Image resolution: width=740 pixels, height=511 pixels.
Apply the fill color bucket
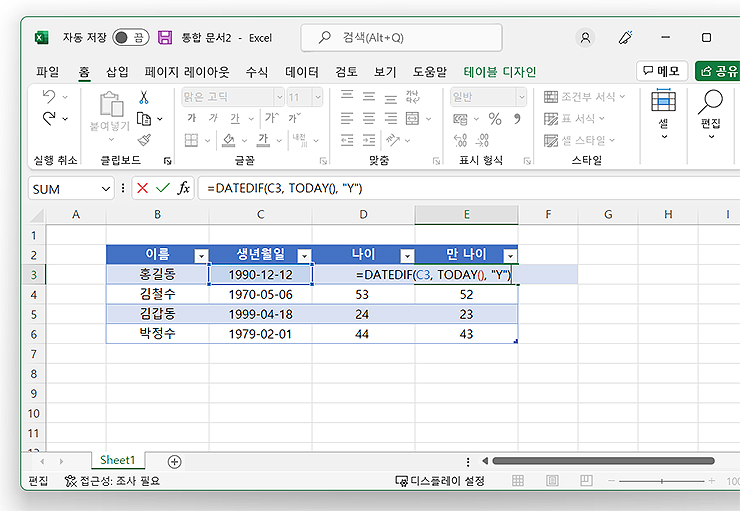(x=229, y=140)
